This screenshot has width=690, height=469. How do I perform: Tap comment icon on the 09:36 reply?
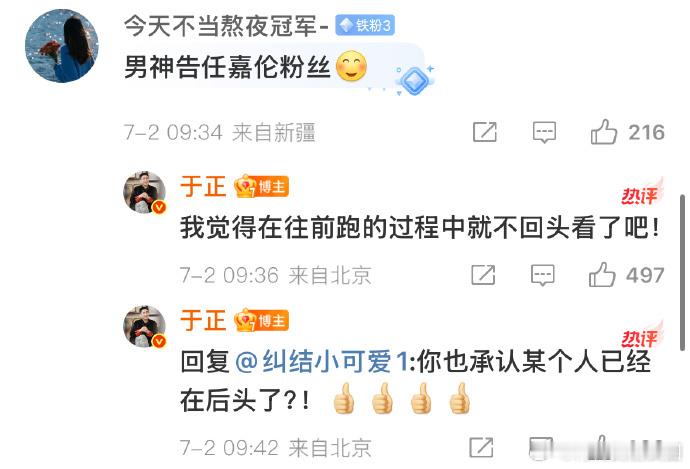[x=543, y=275]
